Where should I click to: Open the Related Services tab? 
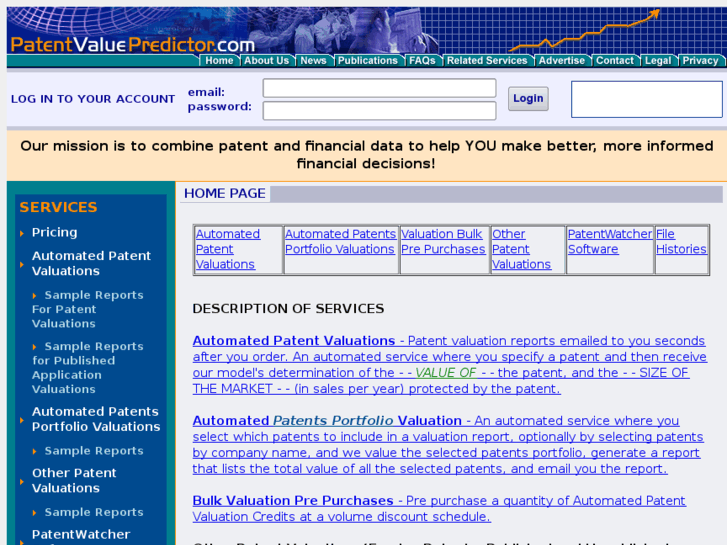coord(487,61)
